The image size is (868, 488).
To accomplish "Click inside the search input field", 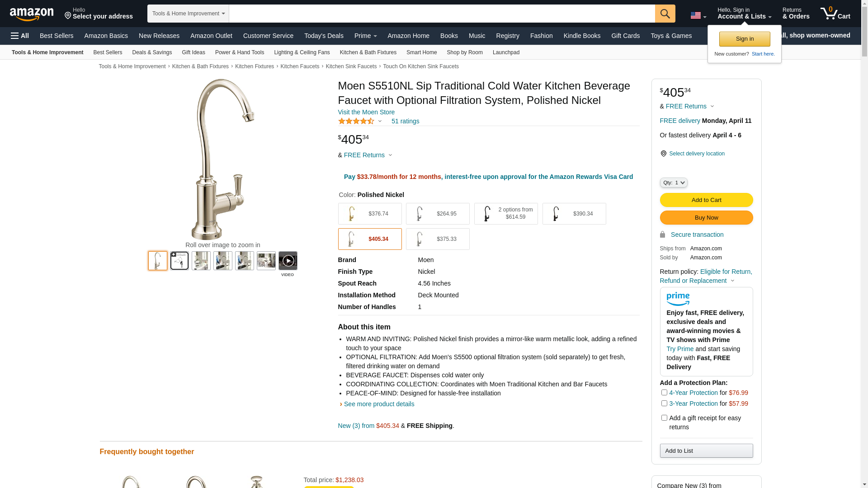I will pyautogui.click(x=442, y=14).
